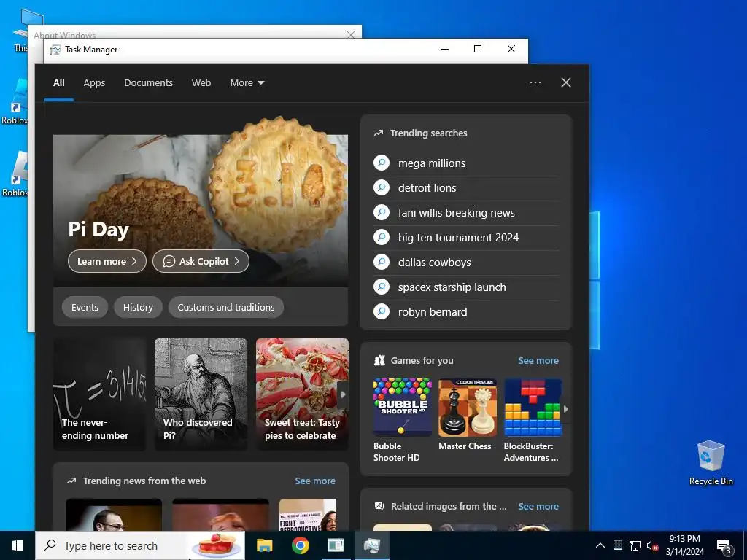Minimize the Task Manager window
The height and width of the screenshot is (560, 747).
(445, 49)
